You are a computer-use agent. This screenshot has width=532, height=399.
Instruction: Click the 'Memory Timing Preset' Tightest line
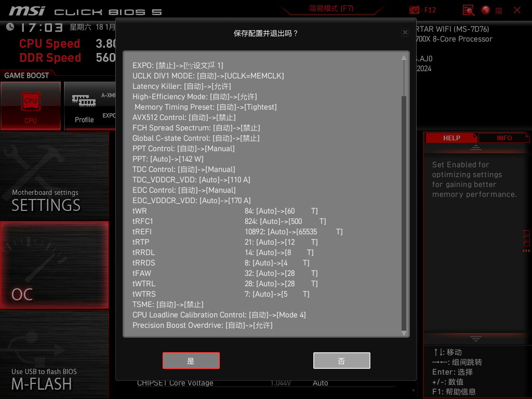[x=206, y=107]
